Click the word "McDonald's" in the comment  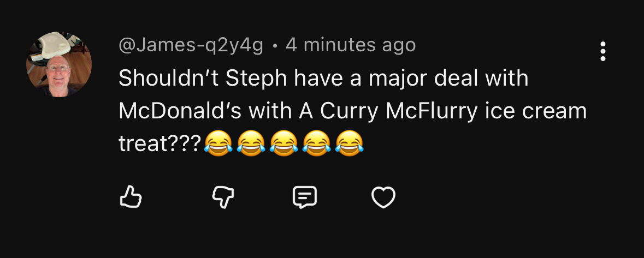click(x=180, y=111)
